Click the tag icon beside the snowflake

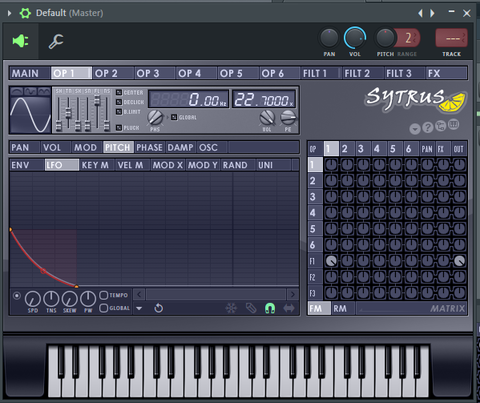(251, 308)
